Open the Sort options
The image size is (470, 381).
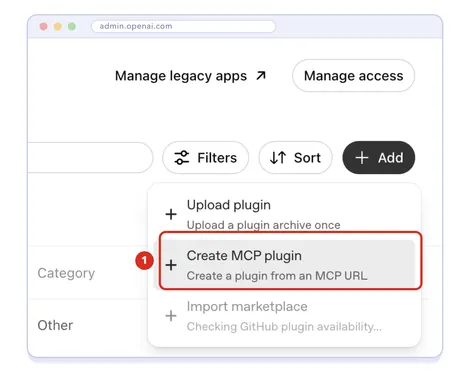[295, 158]
